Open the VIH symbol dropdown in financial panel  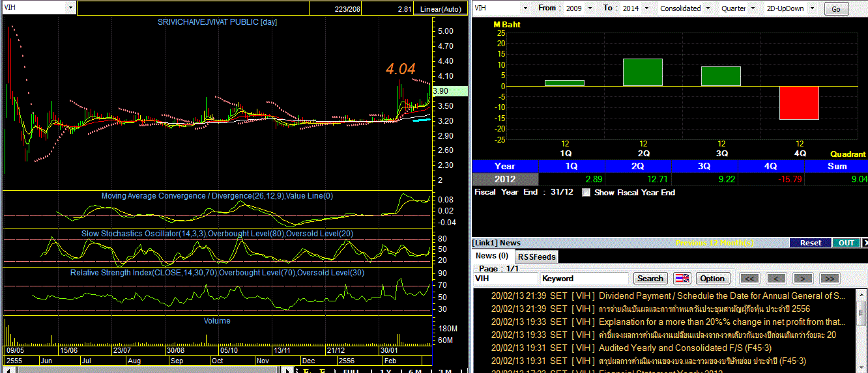(526, 8)
